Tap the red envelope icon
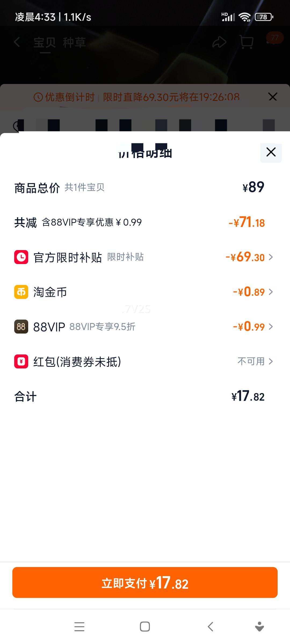The height and width of the screenshot is (644, 290). point(21,361)
